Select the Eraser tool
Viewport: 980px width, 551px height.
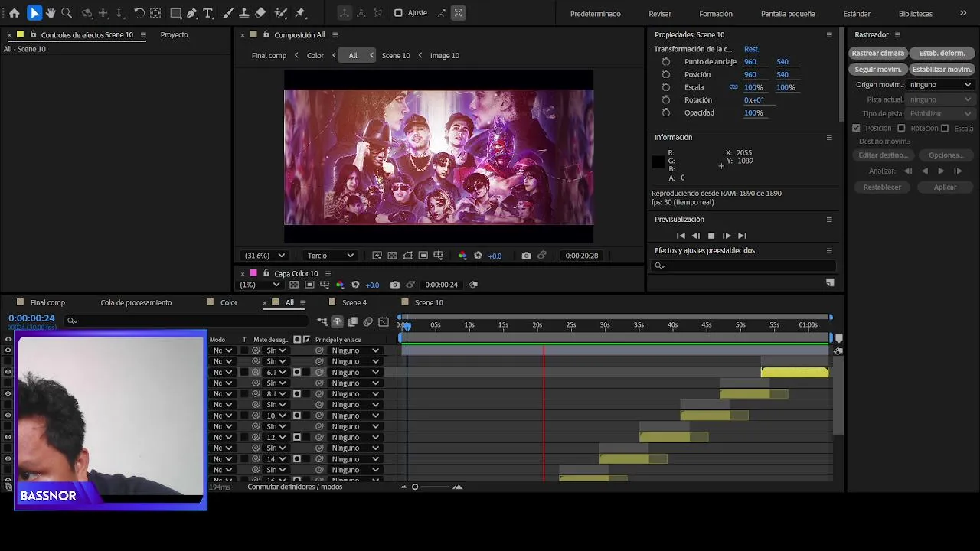click(x=260, y=13)
